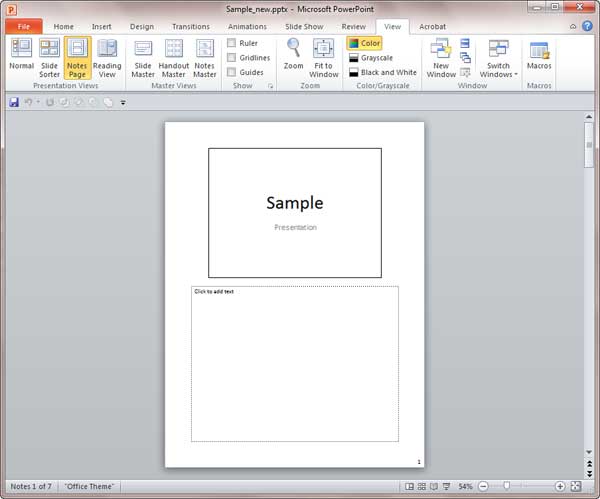
Task: Open the File tab
Action: point(24,26)
